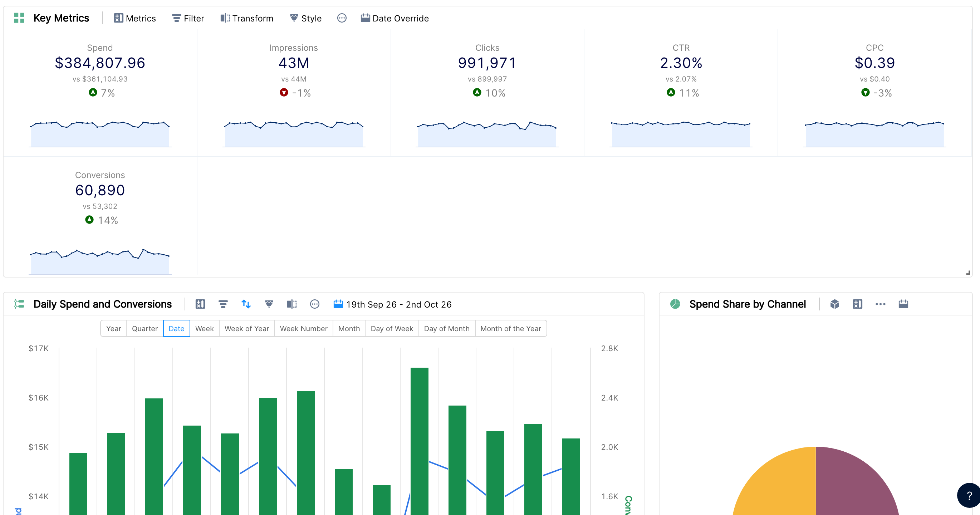Click the Key Metrics grid icon

pyautogui.click(x=19, y=18)
